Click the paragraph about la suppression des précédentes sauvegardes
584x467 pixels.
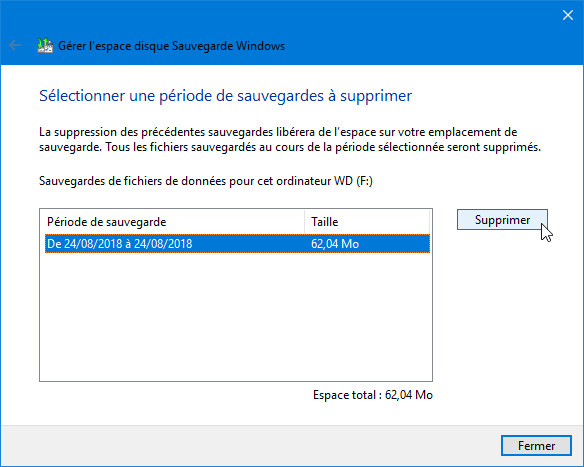coord(290,140)
